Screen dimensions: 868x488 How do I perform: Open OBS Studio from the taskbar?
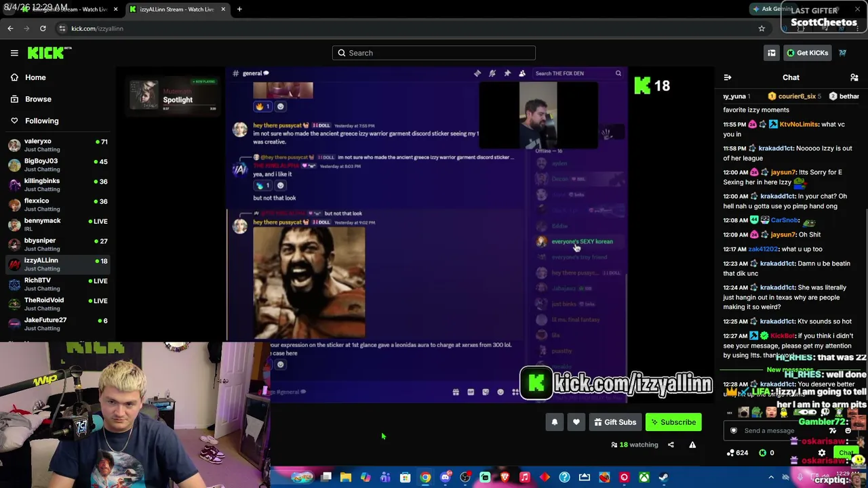pyautogui.click(x=465, y=478)
